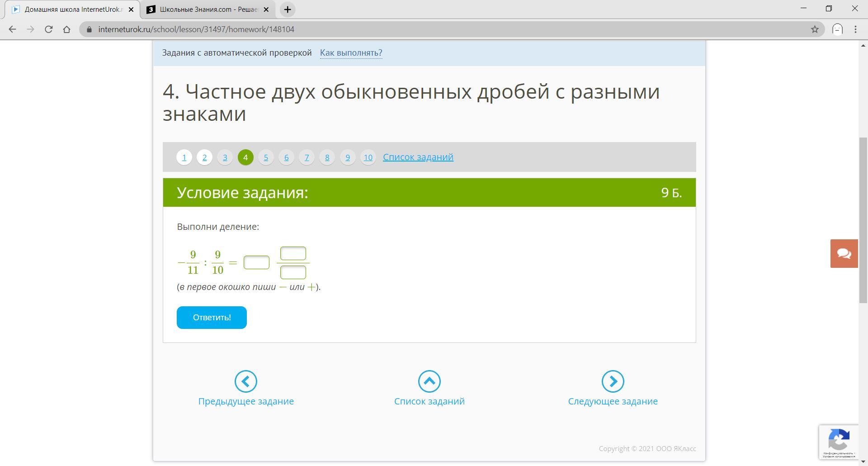Go to task number 7
The image size is (868, 466).
point(307,157)
